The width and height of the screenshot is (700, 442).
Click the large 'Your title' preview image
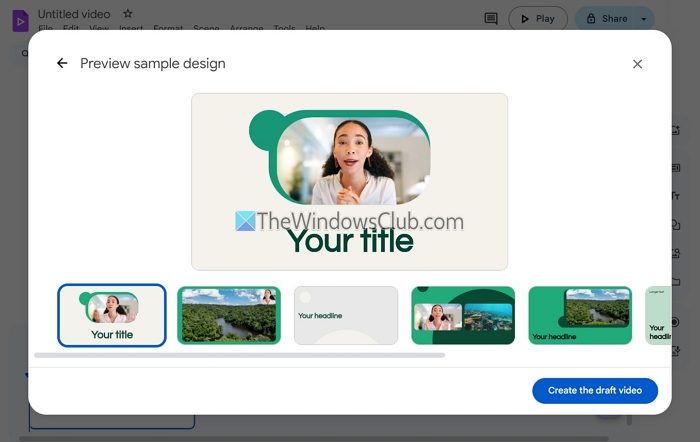[x=350, y=182]
